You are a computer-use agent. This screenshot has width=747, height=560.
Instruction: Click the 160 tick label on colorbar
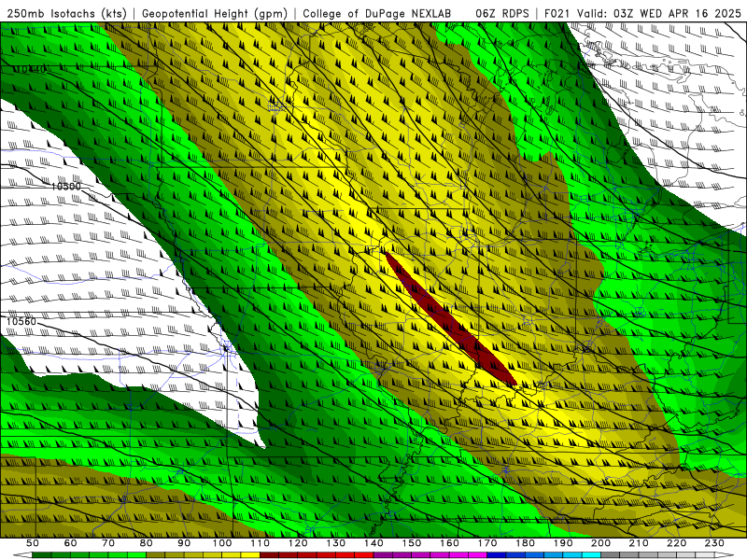tap(449, 543)
